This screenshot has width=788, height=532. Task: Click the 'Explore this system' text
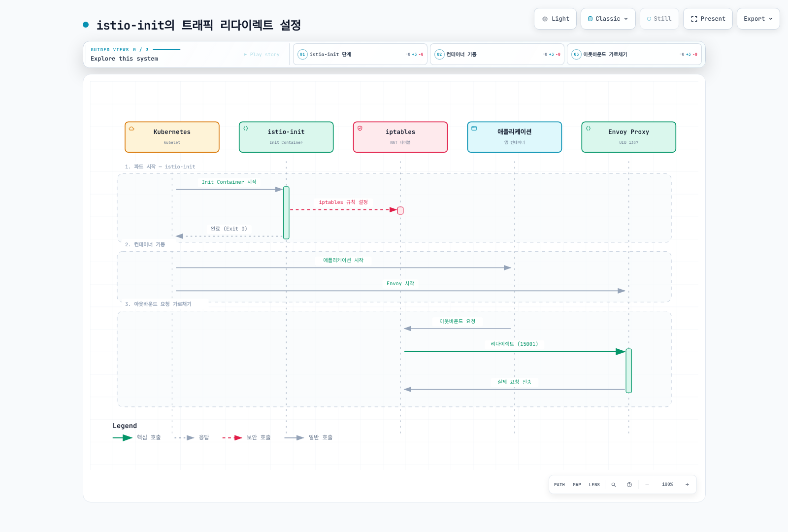pyautogui.click(x=124, y=59)
